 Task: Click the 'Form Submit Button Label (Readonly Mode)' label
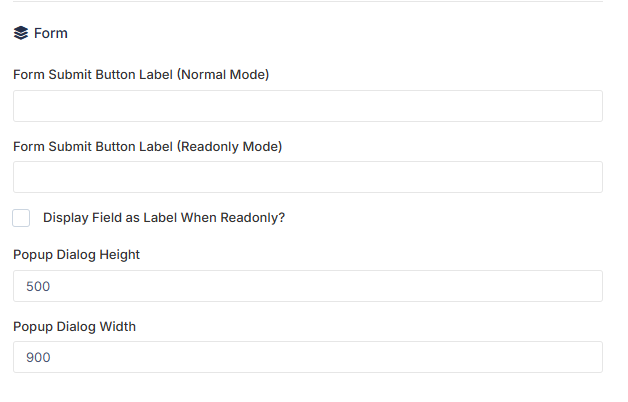(x=147, y=147)
